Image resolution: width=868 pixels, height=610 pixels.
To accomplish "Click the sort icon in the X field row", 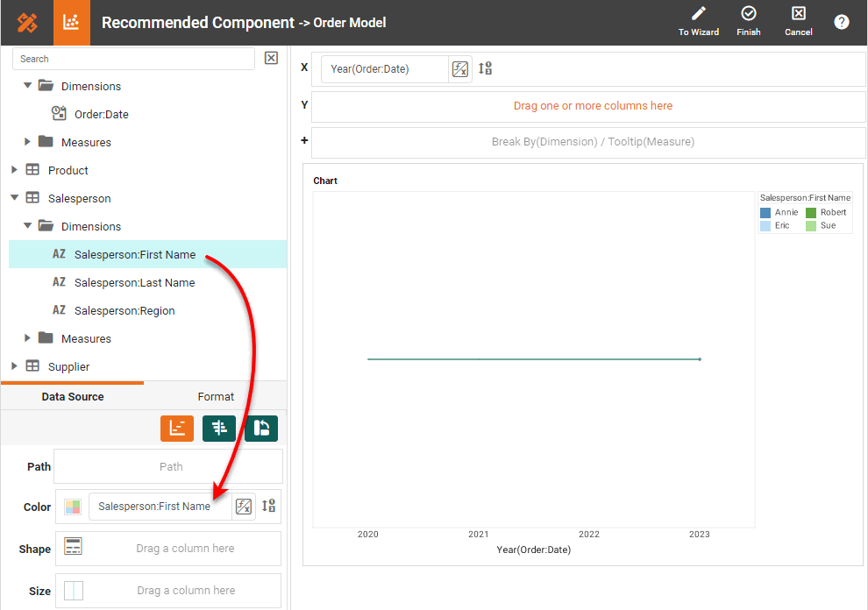I will (x=485, y=68).
